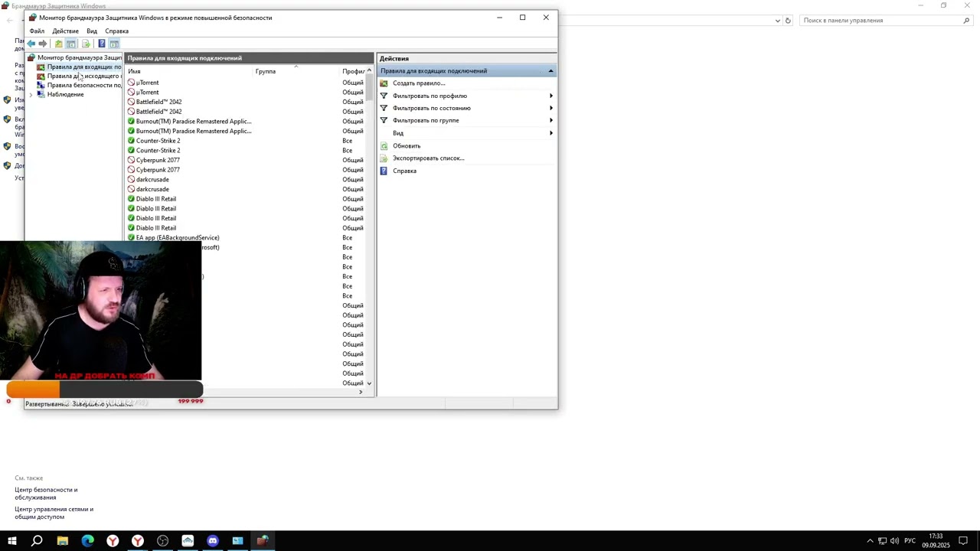980x551 pixels.
Task: Launch Microsoft Edge from taskbar
Action: click(x=87, y=541)
